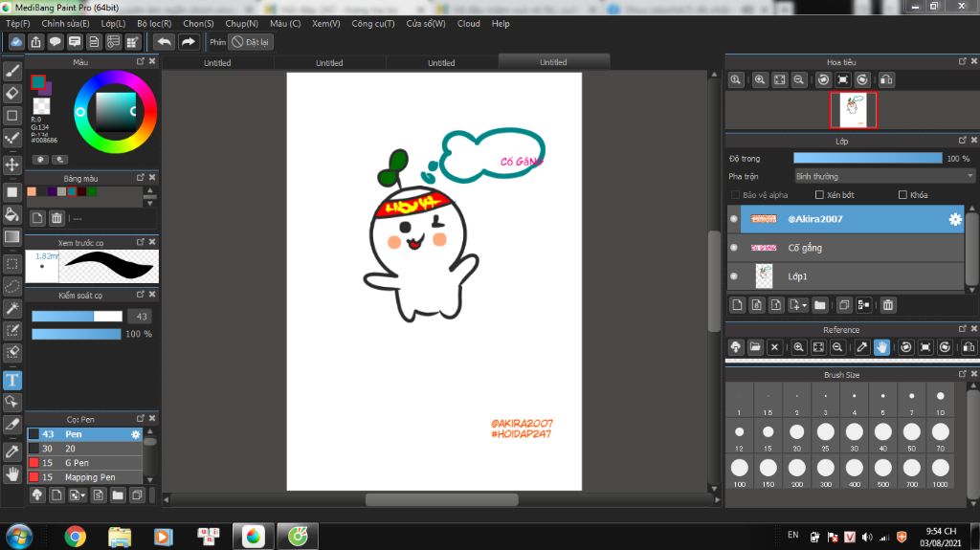Hide the Lớp1 layer

[x=734, y=276]
